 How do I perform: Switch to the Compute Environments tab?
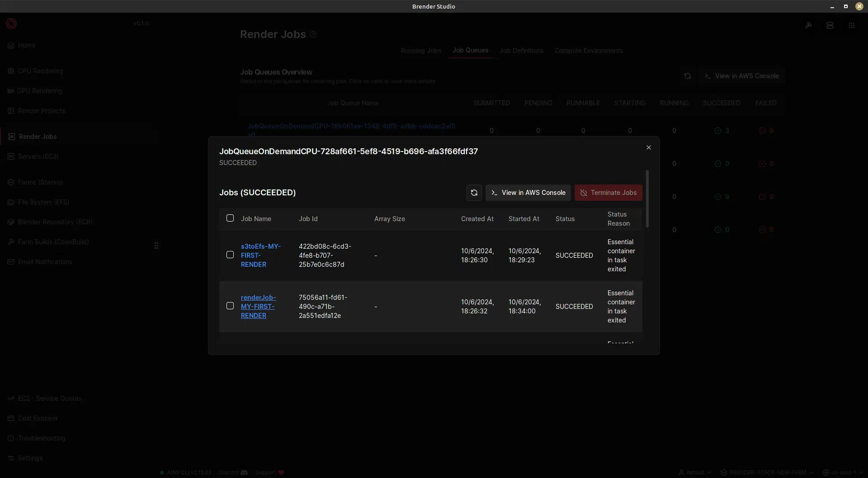[x=589, y=51]
